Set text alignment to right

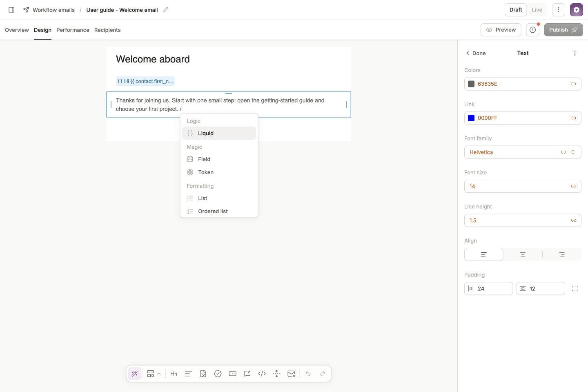(x=562, y=254)
